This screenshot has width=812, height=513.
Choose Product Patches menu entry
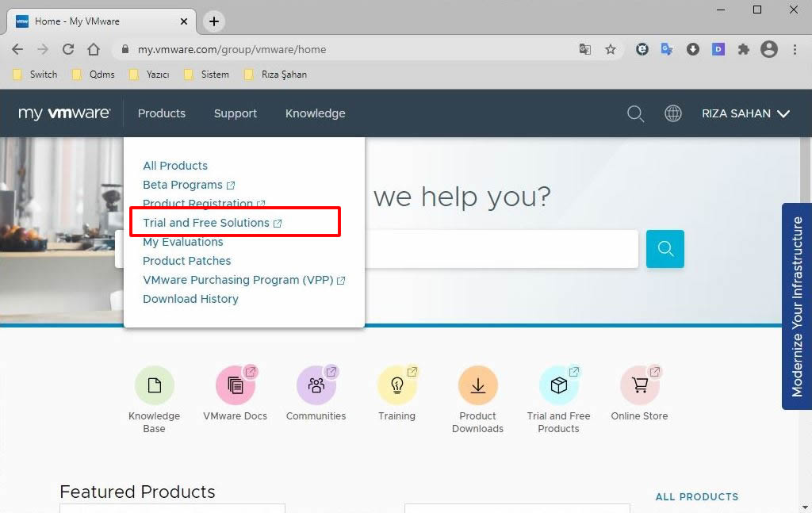click(186, 261)
